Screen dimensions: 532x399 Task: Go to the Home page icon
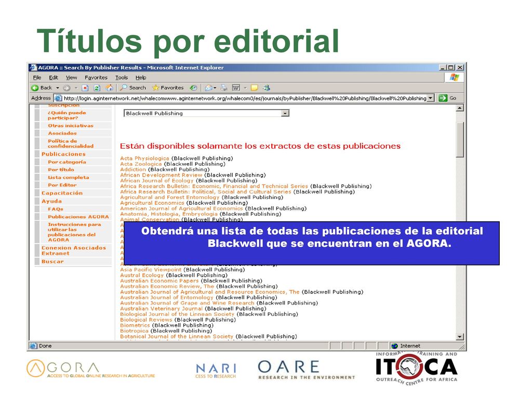109,88
